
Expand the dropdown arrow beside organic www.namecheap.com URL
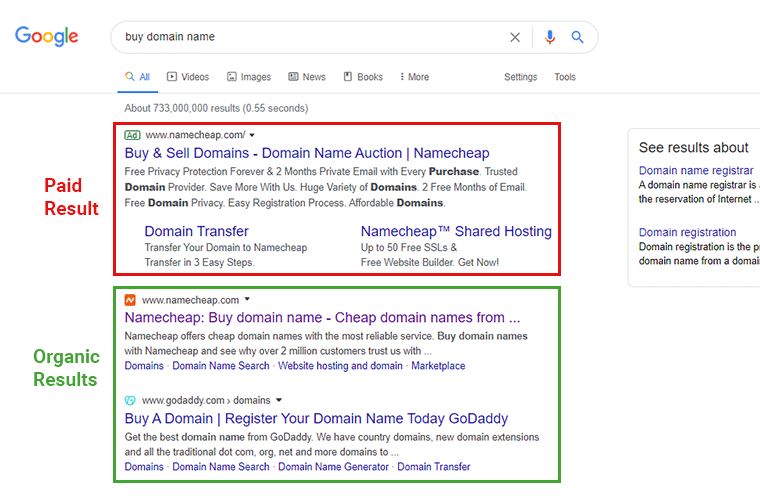pyautogui.click(x=247, y=299)
